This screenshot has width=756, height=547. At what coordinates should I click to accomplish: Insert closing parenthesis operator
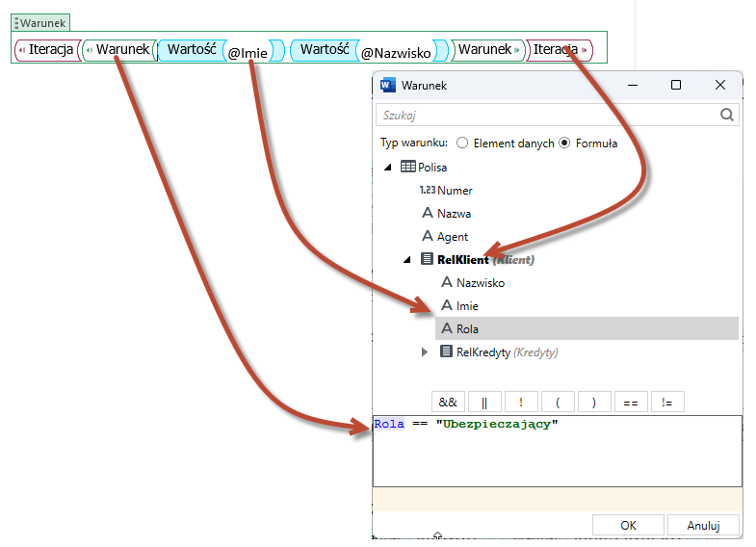594,402
